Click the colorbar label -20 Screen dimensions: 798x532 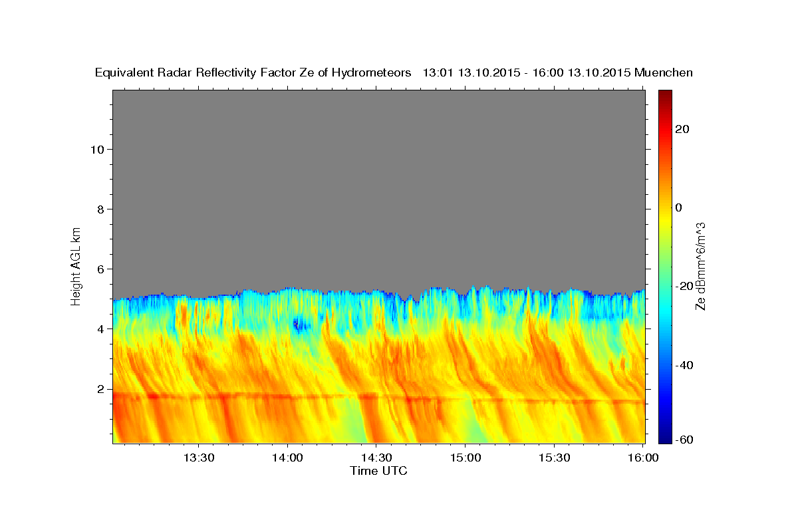pyautogui.click(x=684, y=287)
